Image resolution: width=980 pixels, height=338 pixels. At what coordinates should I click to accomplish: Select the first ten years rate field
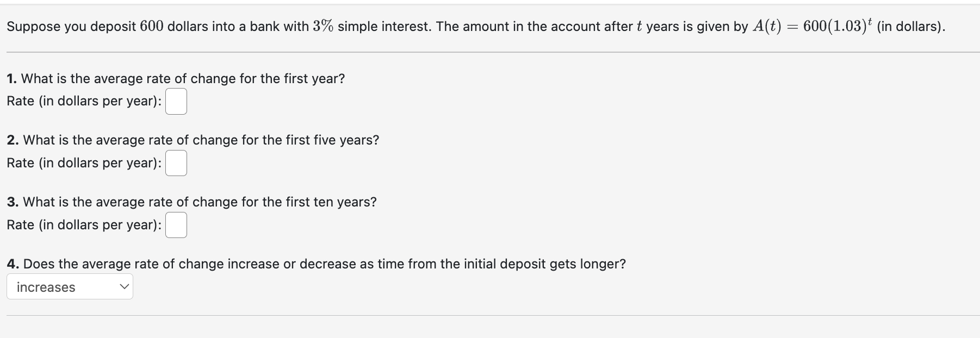176,225
